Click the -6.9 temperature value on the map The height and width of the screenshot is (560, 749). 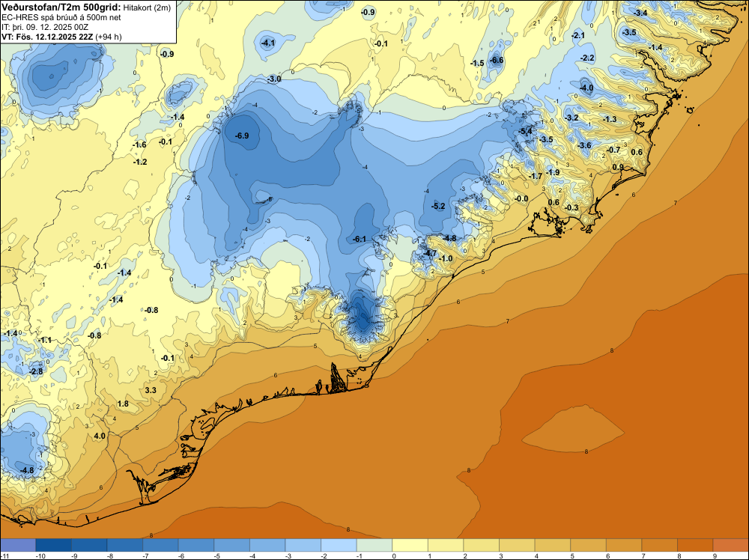point(242,136)
